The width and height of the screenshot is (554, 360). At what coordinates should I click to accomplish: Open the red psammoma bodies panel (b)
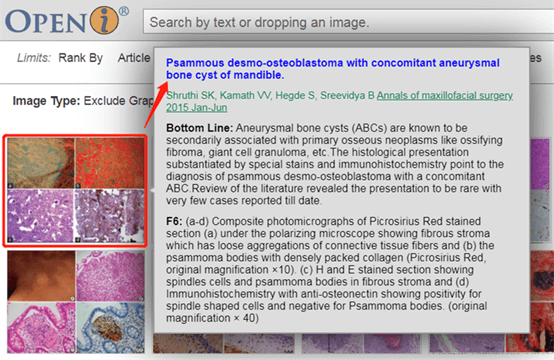pyautogui.click(x=110, y=163)
